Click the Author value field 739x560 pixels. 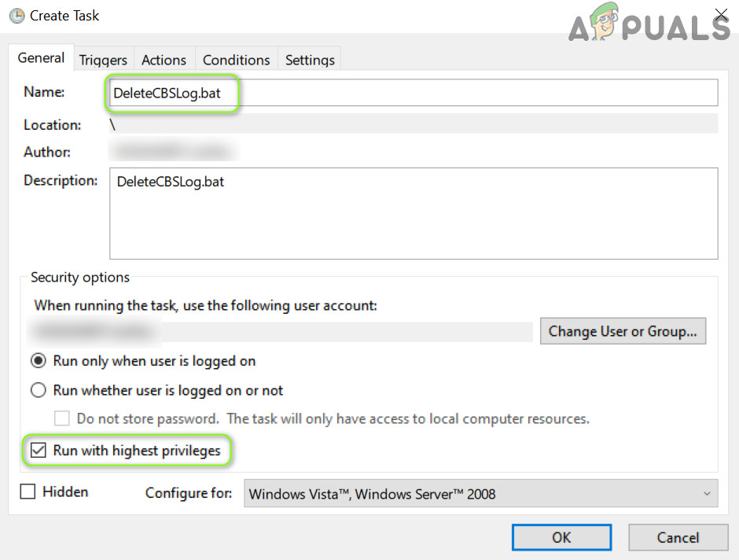(x=174, y=151)
